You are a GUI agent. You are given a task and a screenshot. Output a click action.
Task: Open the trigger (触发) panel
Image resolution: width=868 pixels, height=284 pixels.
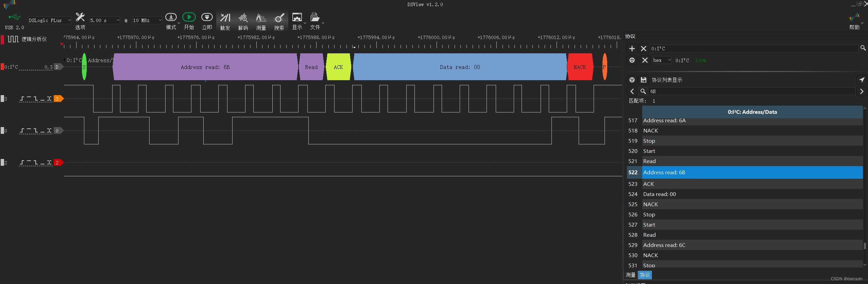(x=225, y=17)
